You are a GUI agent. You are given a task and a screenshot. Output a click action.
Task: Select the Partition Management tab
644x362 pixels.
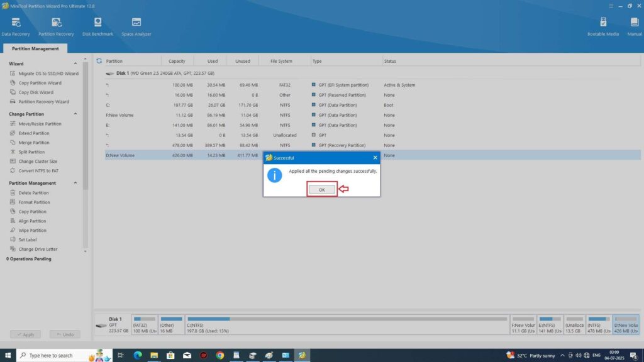pos(35,48)
